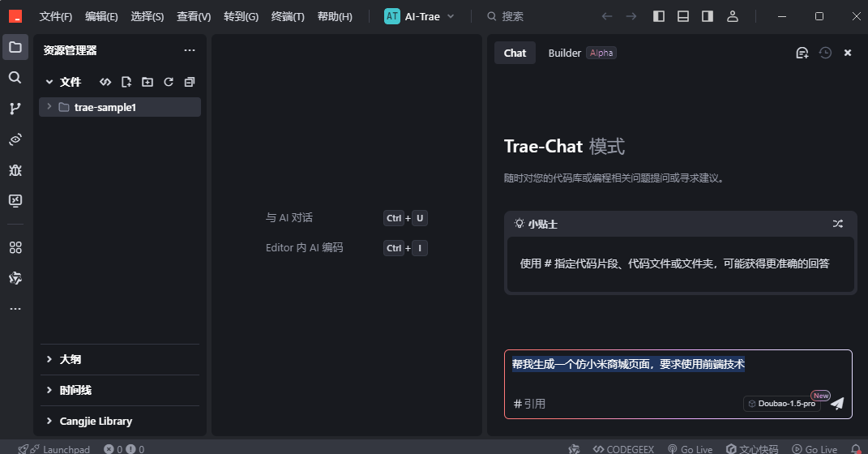This screenshot has height=454, width=868.
Task: Start a new chat session
Action: pos(802,54)
